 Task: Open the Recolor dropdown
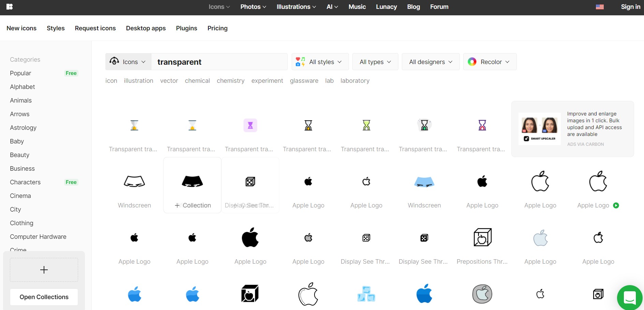click(x=490, y=62)
